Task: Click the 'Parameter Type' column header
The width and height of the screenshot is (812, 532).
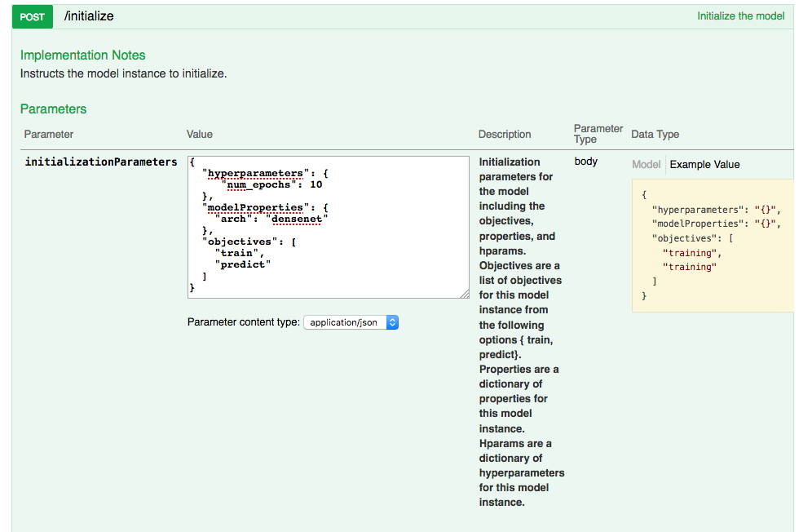Action: pos(598,134)
